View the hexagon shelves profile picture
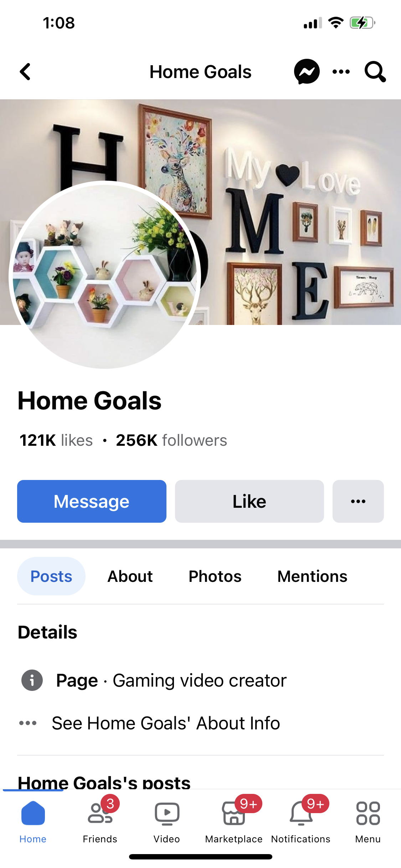 click(105, 275)
